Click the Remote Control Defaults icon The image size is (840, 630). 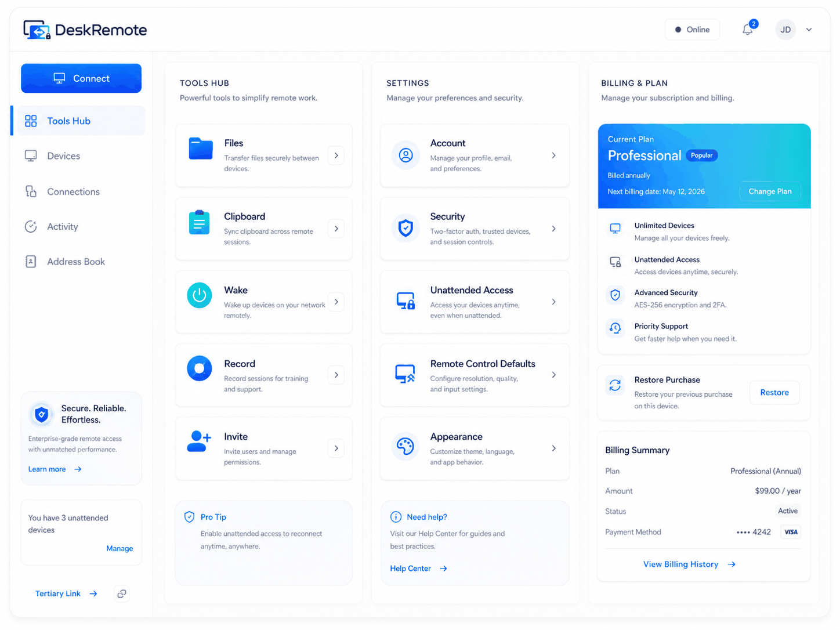tap(405, 374)
